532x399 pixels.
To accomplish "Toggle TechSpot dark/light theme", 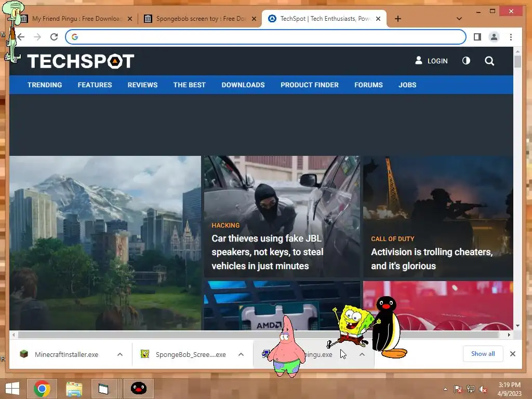I will [466, 61].
